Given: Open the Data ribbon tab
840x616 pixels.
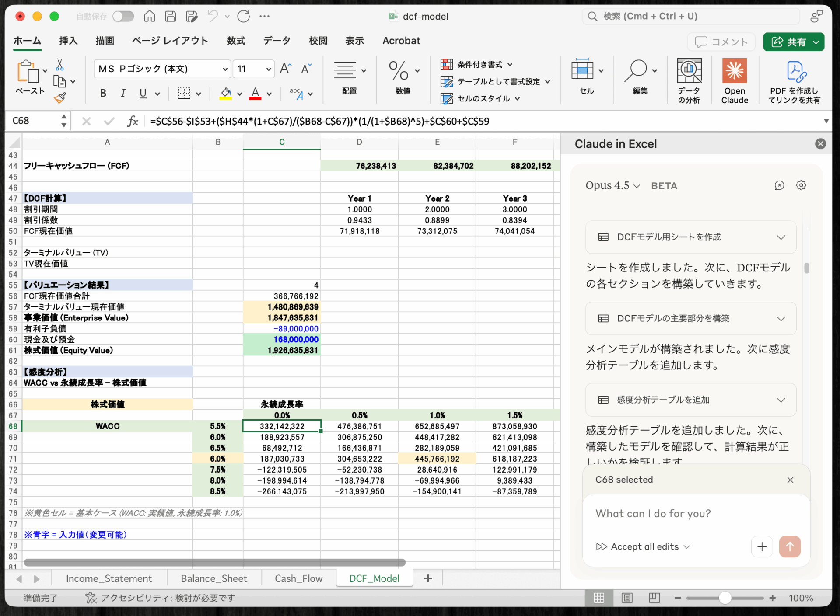Looking at the screenshot, I should [276, 41].
